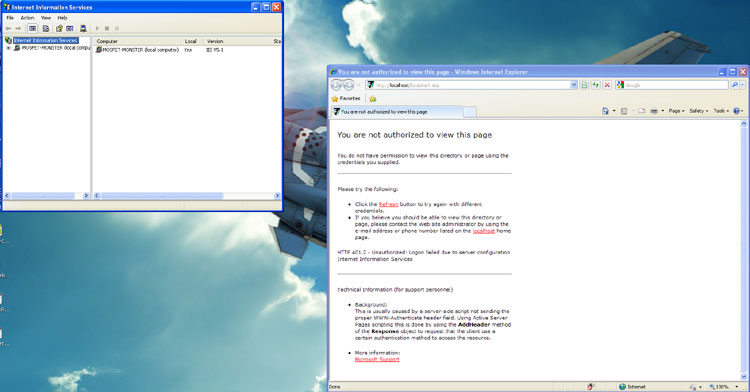Click the Start item play icon in IIS toolbar
The image size is (750, 392).
[98, 29]
